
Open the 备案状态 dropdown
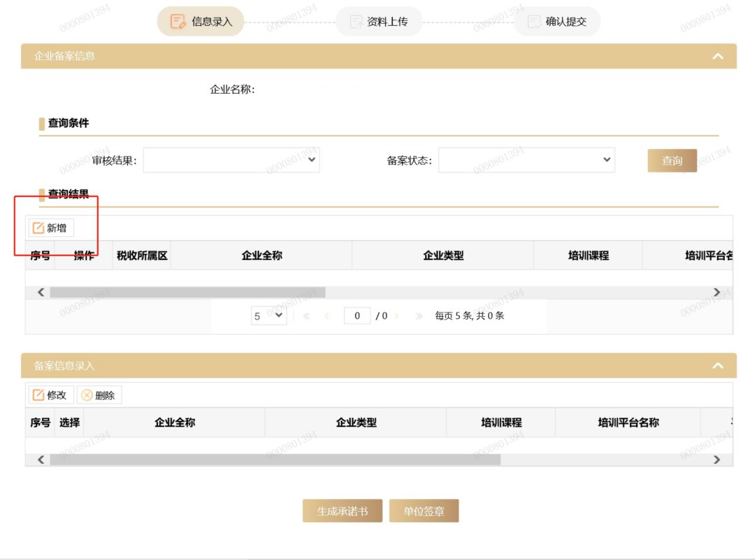(526, 160)
